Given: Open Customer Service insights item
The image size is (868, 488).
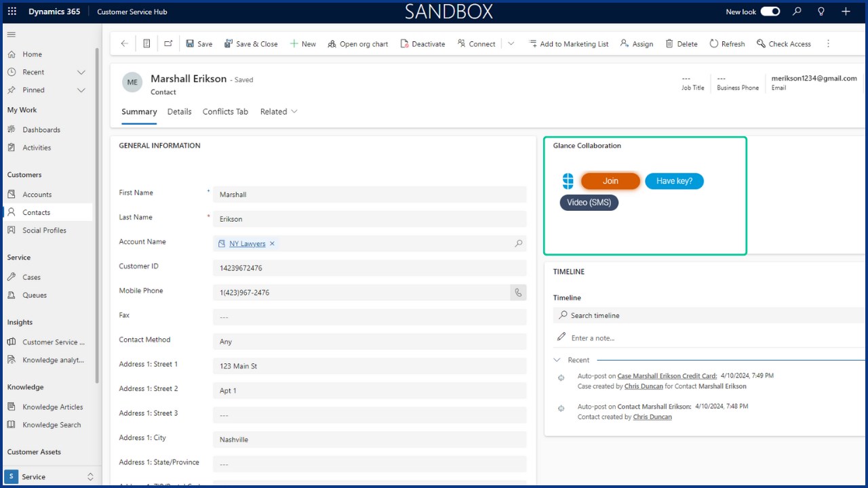Looking at the screenshot, I should (54, 342).
